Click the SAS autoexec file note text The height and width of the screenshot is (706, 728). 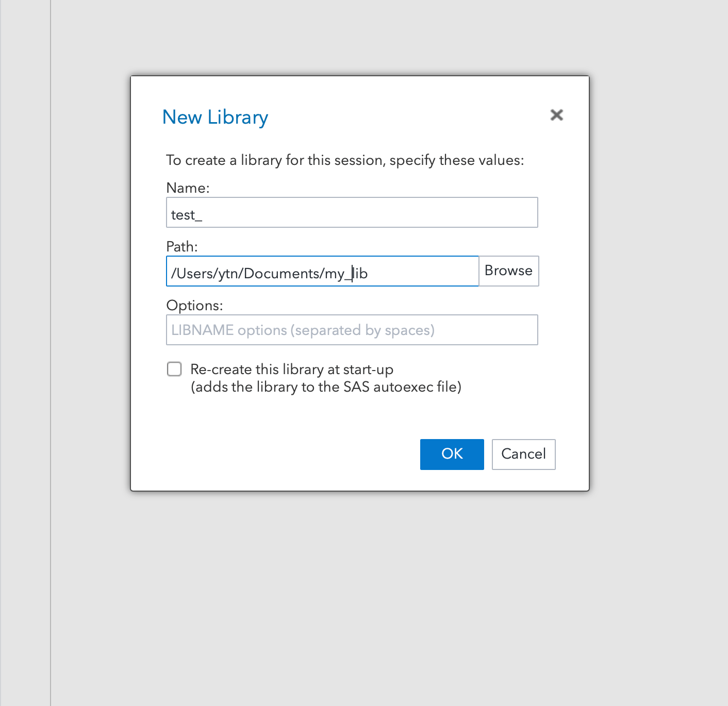pyautogui.click(x=326, y=387)
